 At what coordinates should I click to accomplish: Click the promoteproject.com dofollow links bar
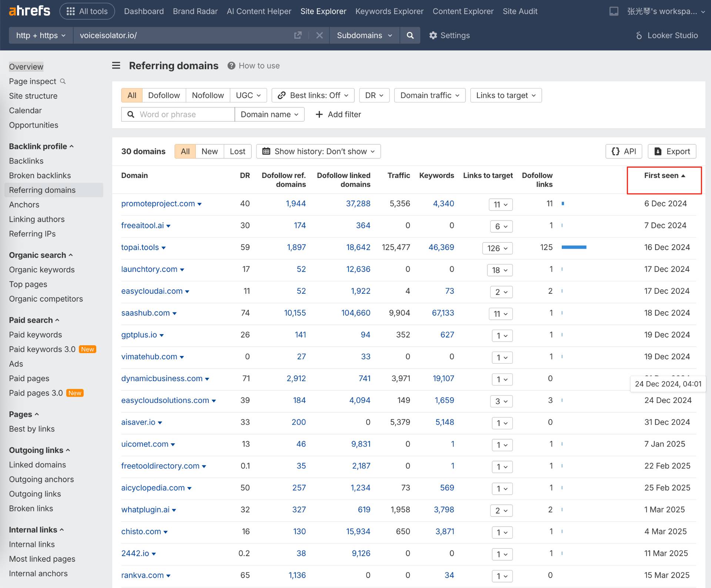[x=563, y=204]
